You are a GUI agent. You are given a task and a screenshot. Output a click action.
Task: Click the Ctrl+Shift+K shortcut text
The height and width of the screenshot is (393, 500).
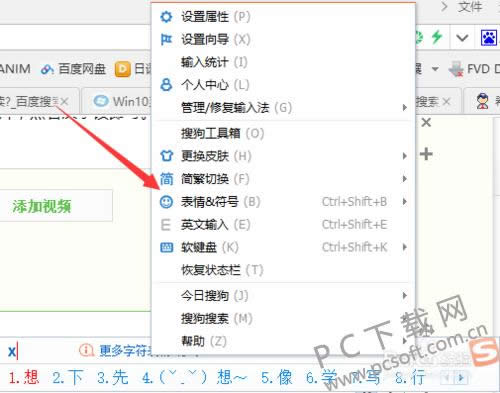(x=354, y=247)
